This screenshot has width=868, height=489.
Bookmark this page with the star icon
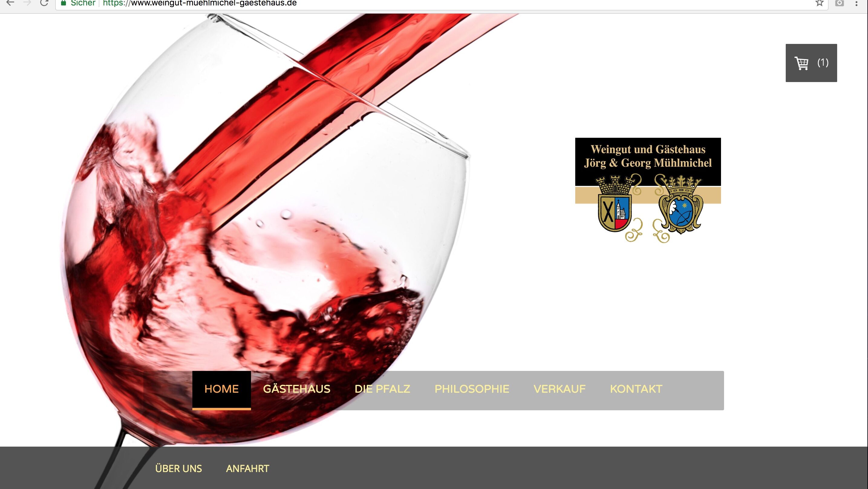[x=820, y=3]
